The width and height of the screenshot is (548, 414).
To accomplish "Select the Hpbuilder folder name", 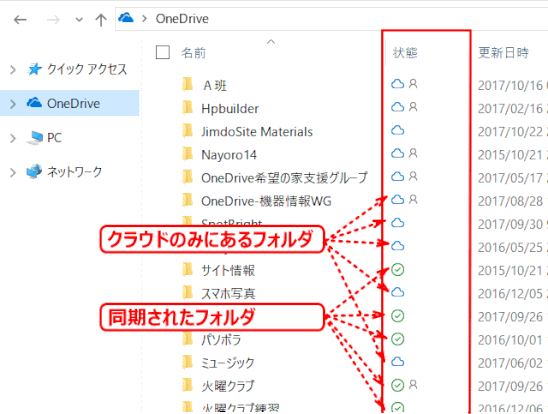I will pyautogui.click(x=230, y=109).
